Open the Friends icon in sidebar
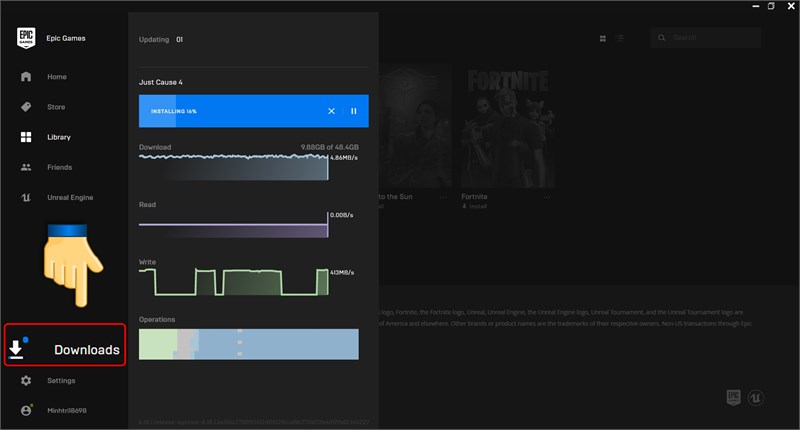Image resolution: width=800 pixels, height=430 pixels. click(x=26, y=167)
